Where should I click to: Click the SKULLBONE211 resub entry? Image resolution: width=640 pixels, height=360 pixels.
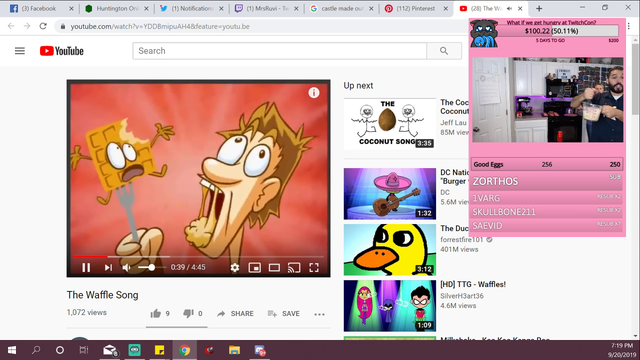[x=547, y=212]
